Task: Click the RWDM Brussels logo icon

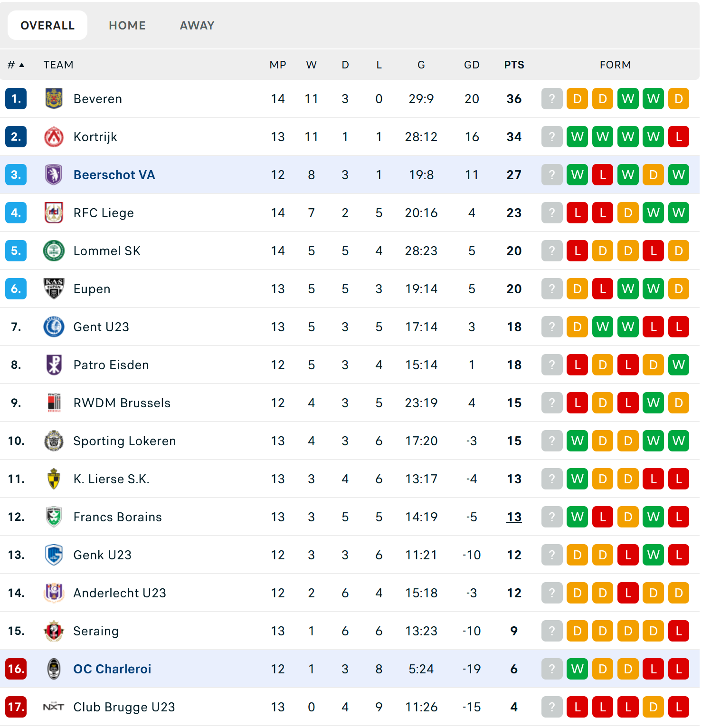Action: [54, 403]
